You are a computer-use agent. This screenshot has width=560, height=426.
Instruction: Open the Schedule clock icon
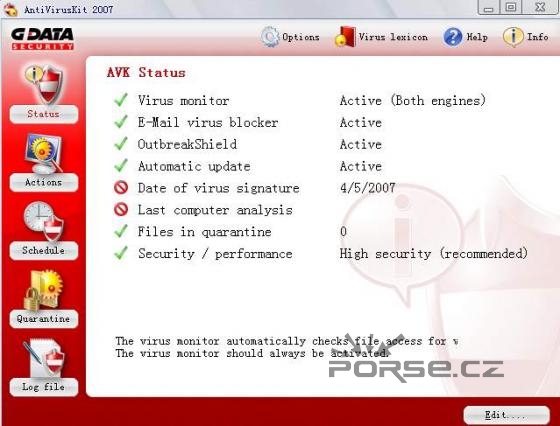point(44,221)
